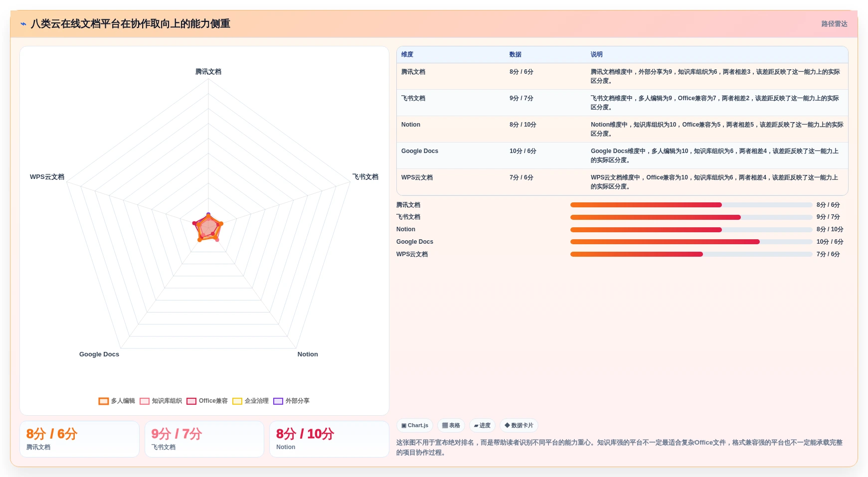
Task: Click the Google Docs radar axis label
Action: 99,354
